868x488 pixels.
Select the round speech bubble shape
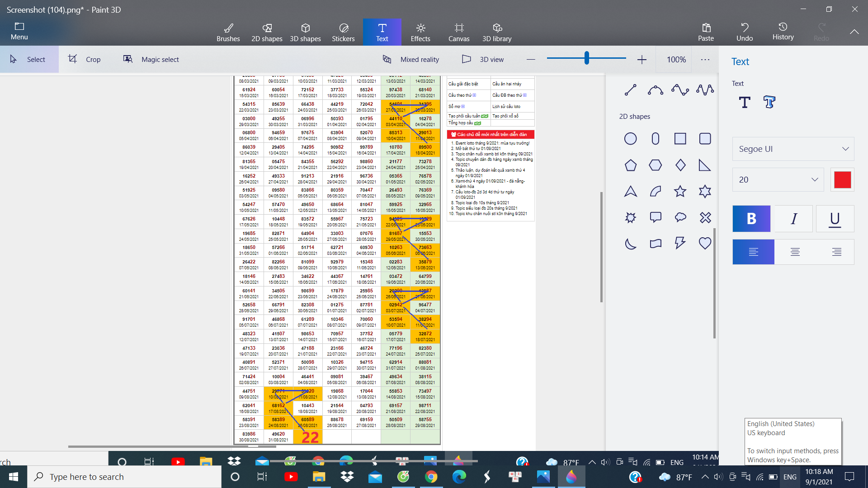click(x=680, y=218)
